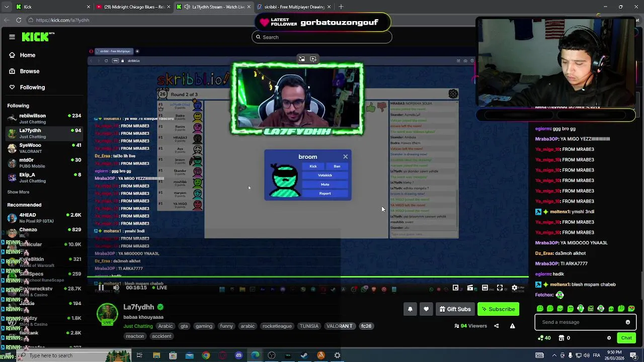This screenshot has width=644, height=362.
Task: Close the La7fydhh Stream tab
Action: [x=249, y=7]
